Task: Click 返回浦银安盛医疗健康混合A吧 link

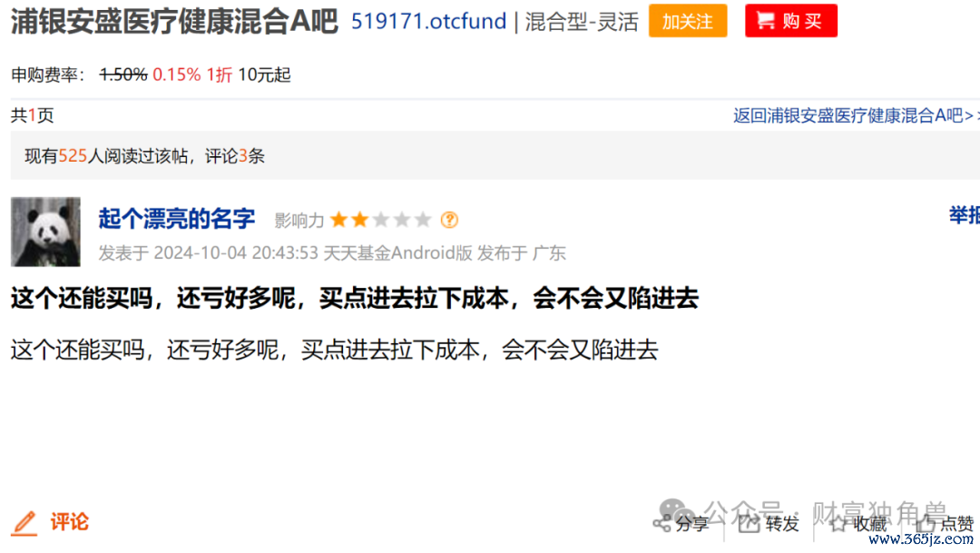Action: click(852, 115)
